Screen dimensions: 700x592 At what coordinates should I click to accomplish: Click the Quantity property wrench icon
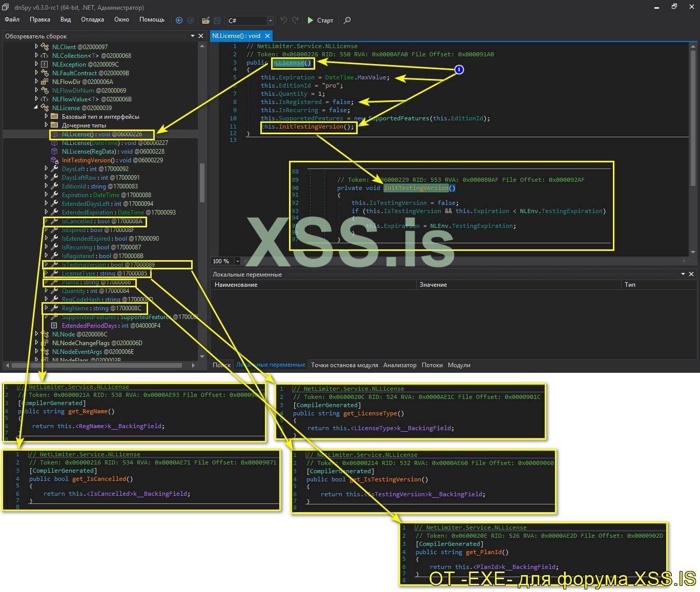(54, 291)
